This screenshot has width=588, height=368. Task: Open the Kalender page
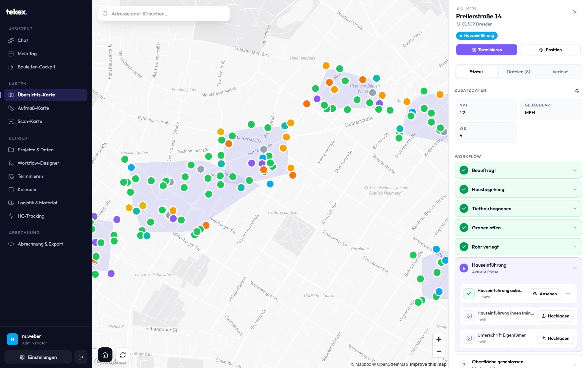click(x=46, y=189)
